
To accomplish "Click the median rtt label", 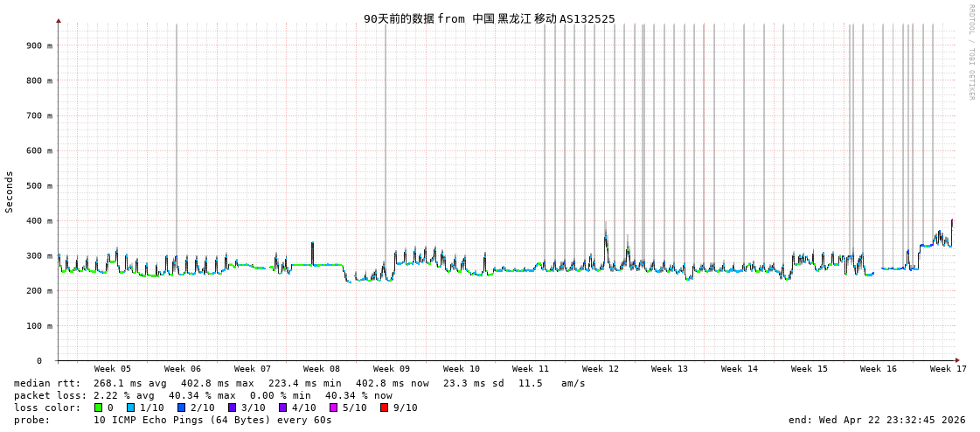I will (47, 383).
